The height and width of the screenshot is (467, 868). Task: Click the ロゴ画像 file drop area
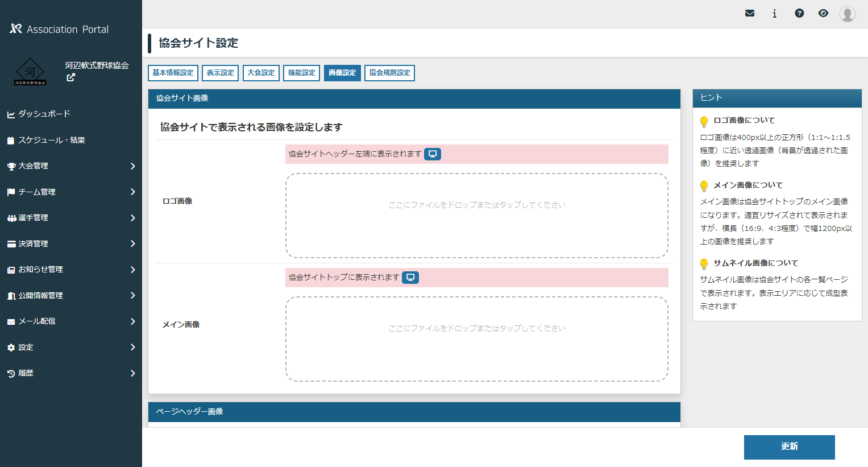pyautogui.click(x=477, y=216)
